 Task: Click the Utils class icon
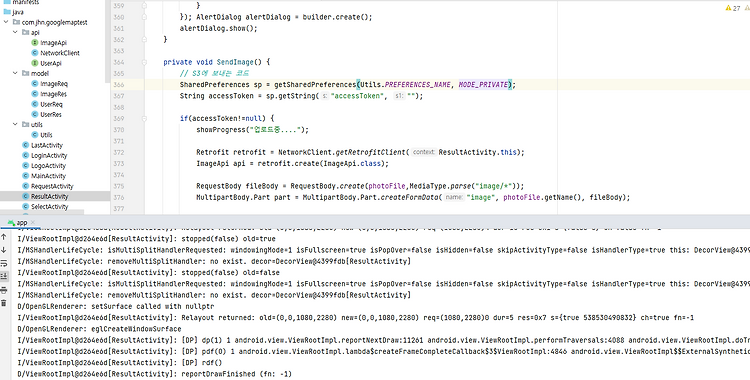pos(34,135)
